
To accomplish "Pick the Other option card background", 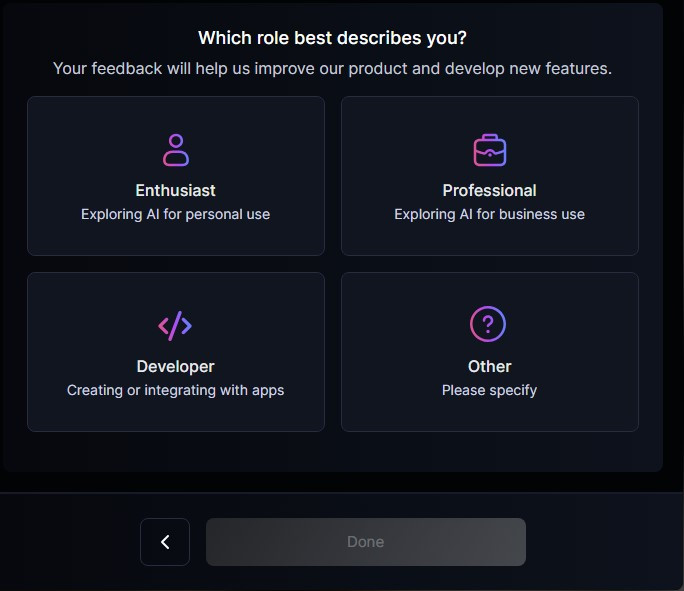I will pos(489,352).
